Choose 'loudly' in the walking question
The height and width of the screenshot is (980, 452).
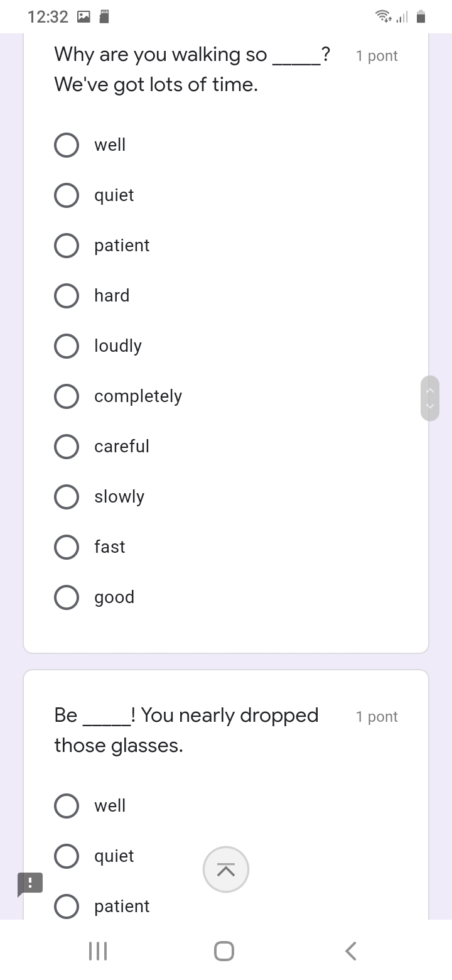click(67, 346)
